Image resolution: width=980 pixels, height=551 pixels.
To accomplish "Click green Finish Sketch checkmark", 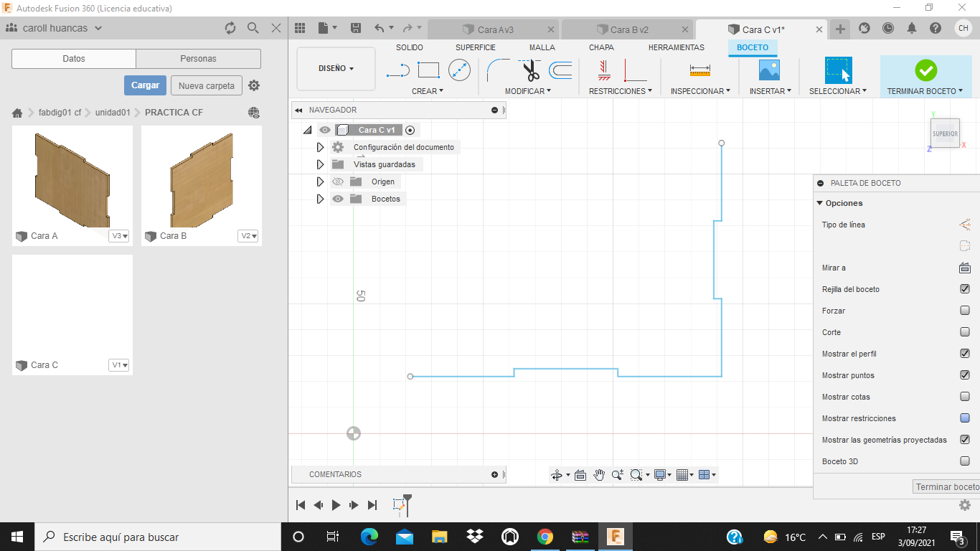I will click(x=925, y=70).
